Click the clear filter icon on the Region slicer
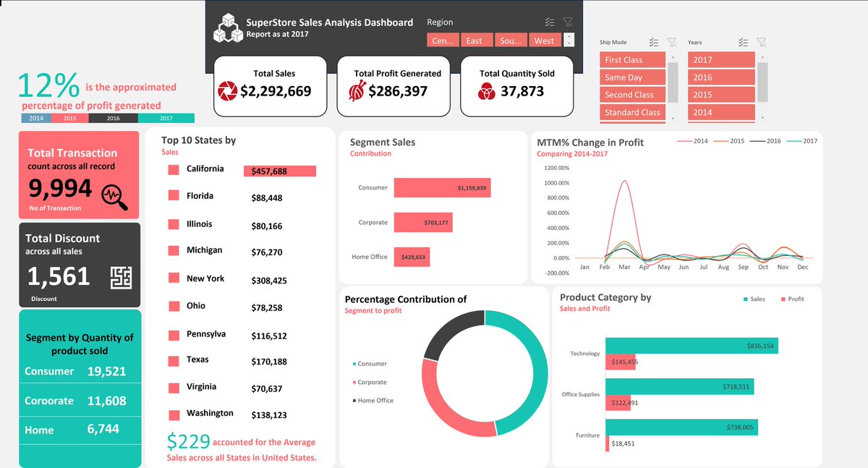868x468 pixels. coord(569,22)
